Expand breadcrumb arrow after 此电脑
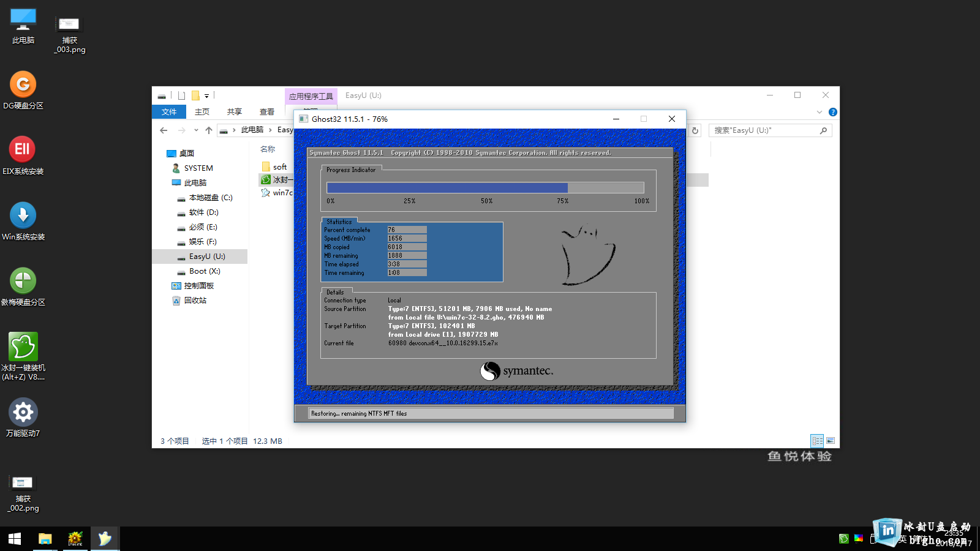Screen dimensions: 980x551 click(270, 130)
